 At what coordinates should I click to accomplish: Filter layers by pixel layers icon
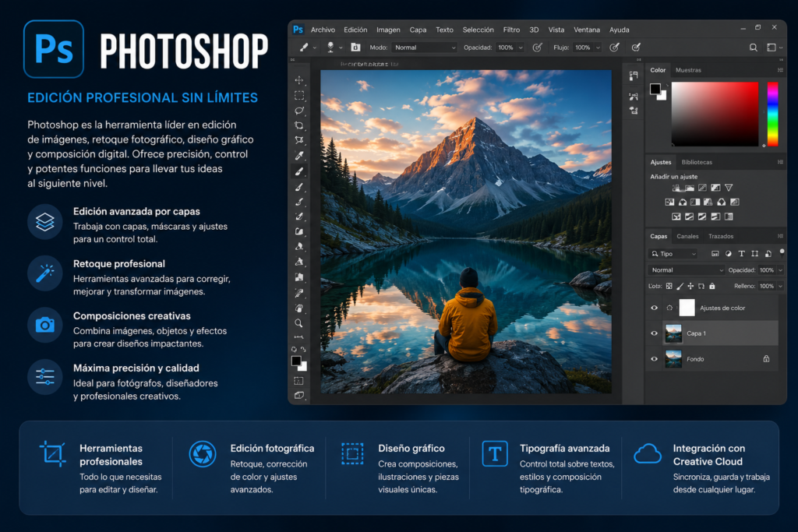point(715,253)
